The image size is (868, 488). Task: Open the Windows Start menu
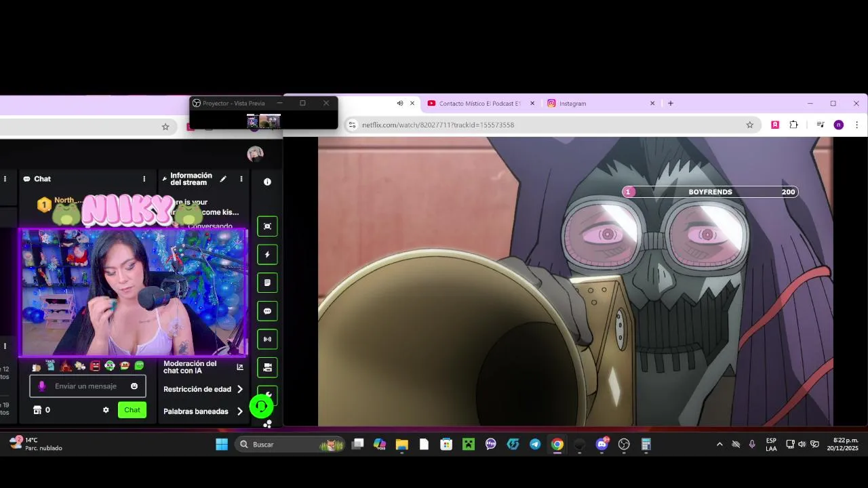coord(222,445)
